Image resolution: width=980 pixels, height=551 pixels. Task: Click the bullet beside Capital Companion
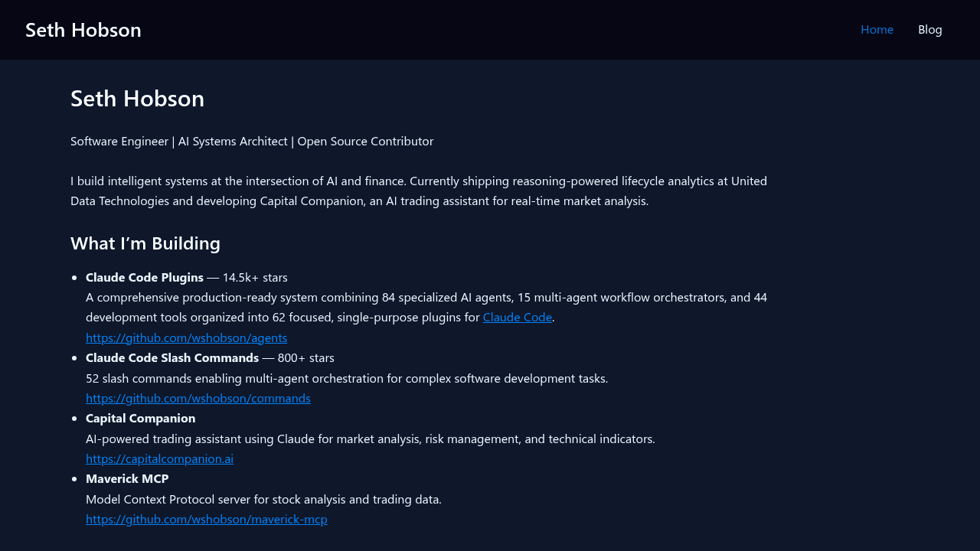tap(74, 418)
